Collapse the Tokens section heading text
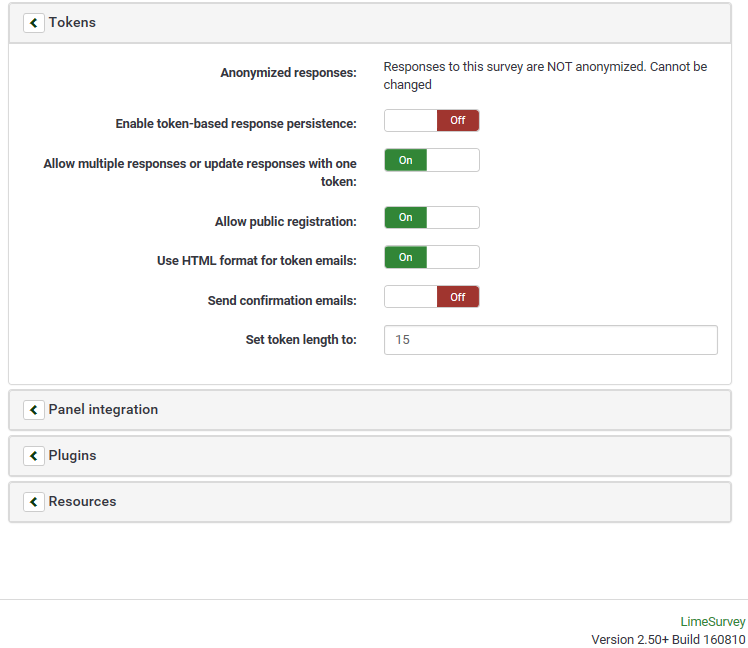The height and width of the screenshot is (648, 748). coord(72,22)
